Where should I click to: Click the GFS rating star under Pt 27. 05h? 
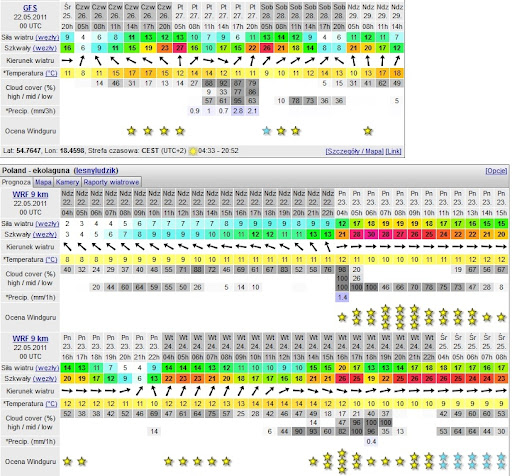(180, 131)
